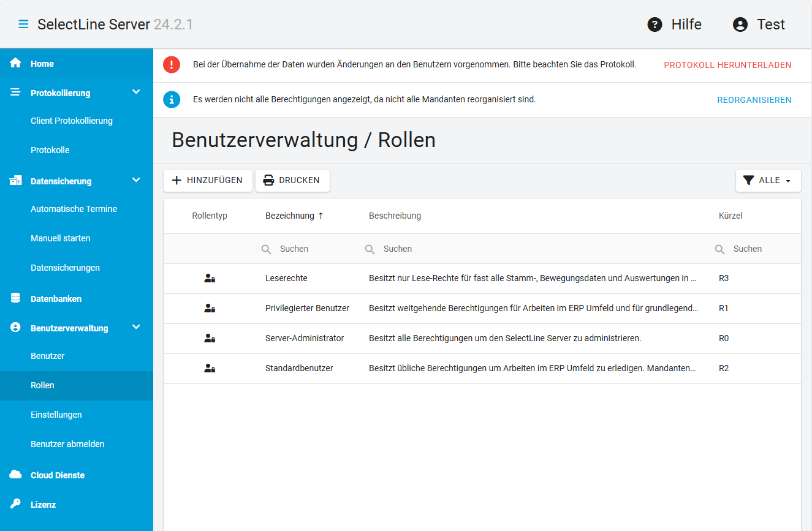Click the Benutzerverwaltung user icon
The image size is (812, 531).
(16, 328)
